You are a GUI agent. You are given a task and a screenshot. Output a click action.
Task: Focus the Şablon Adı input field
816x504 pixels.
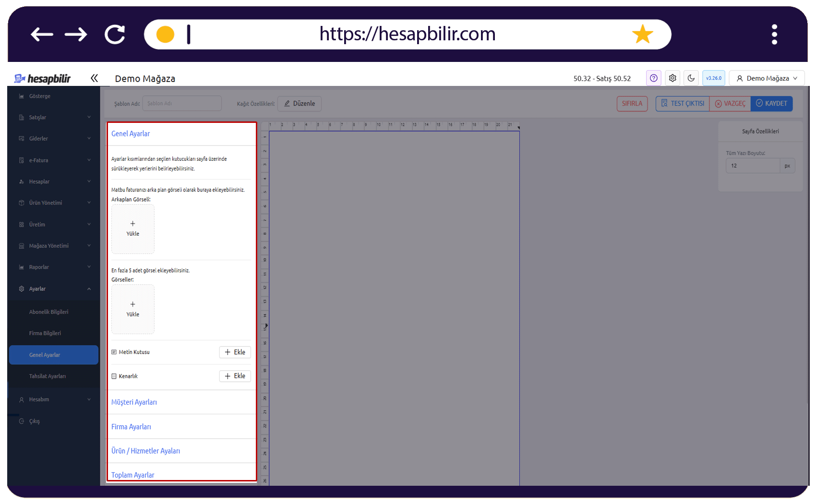pyautogui.click(x=182, y=103)
